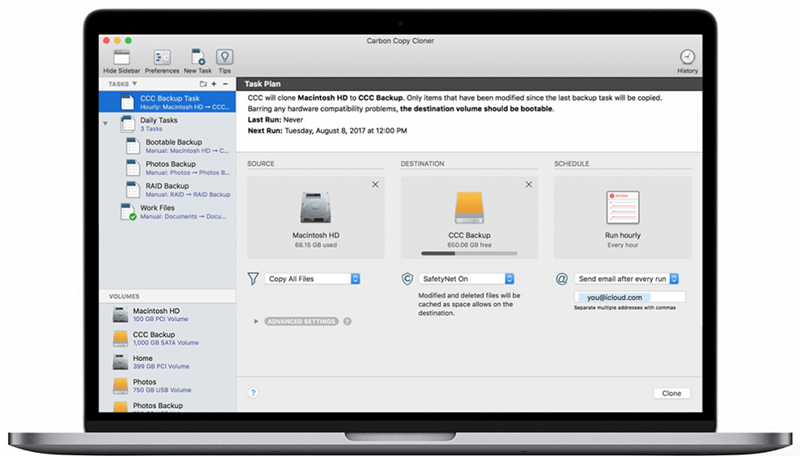This screenshot has height=456, width=800.
Task: Click the SafetyNet shield icon
Action: coord(407,278)
